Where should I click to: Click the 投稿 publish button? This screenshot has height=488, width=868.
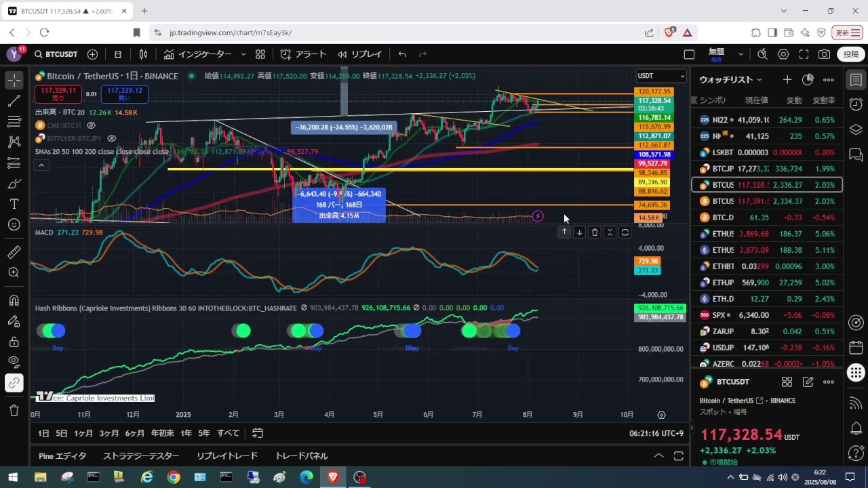pos(851,54)
